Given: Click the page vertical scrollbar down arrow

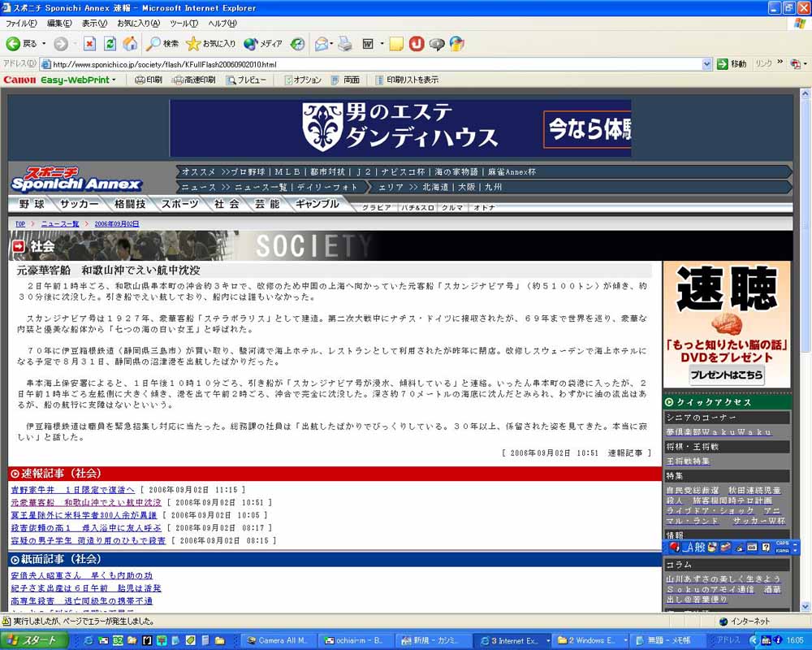Looking at the screenshot, I should point(806,606).
